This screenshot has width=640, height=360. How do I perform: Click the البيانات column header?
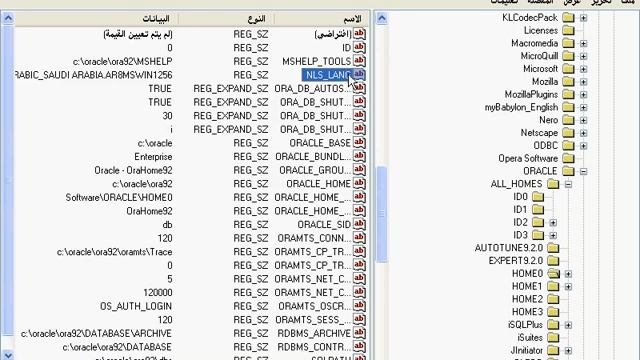coord(96,19)
